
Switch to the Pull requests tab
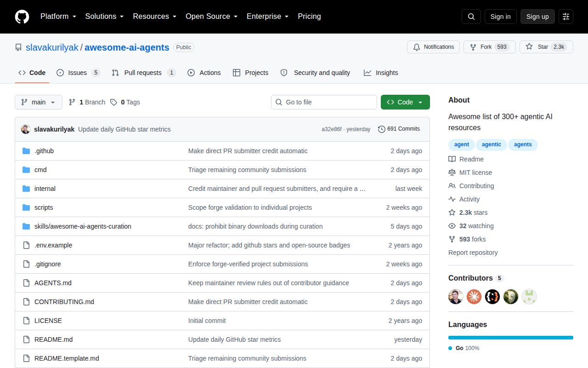point(144,73)
